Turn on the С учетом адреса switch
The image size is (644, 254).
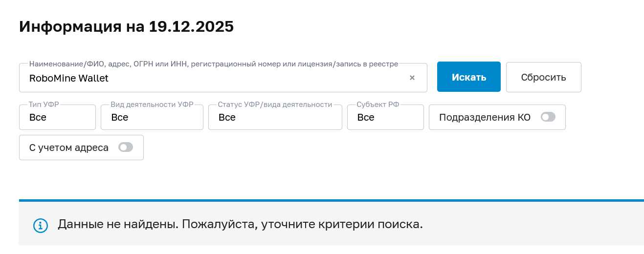point(126,148)
